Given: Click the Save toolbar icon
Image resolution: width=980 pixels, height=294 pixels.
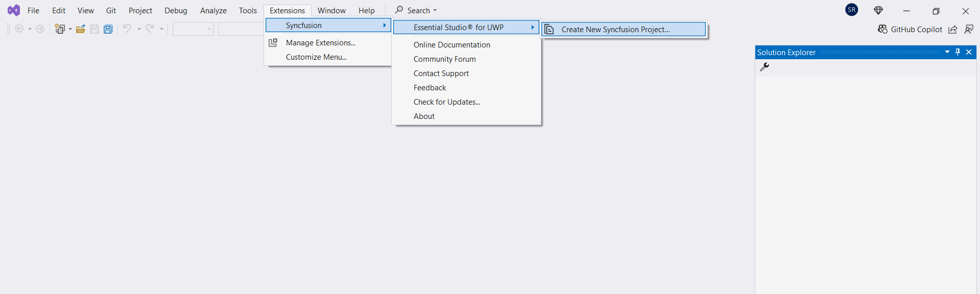Looking at the screenshot, I should (94, 29).
